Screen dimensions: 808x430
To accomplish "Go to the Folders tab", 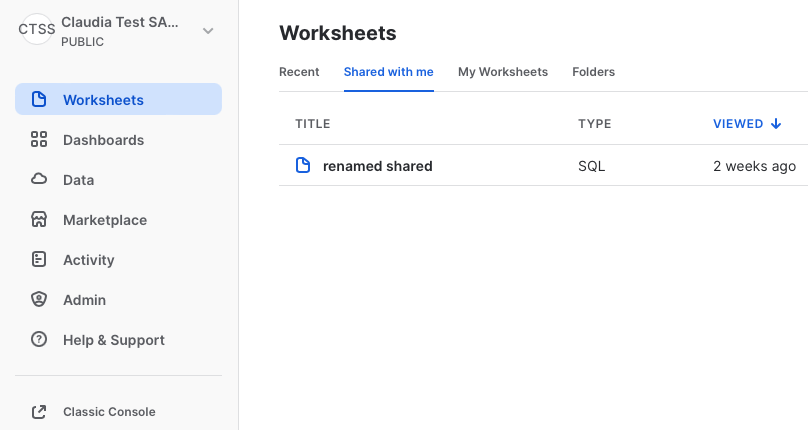I will point(593,72).
